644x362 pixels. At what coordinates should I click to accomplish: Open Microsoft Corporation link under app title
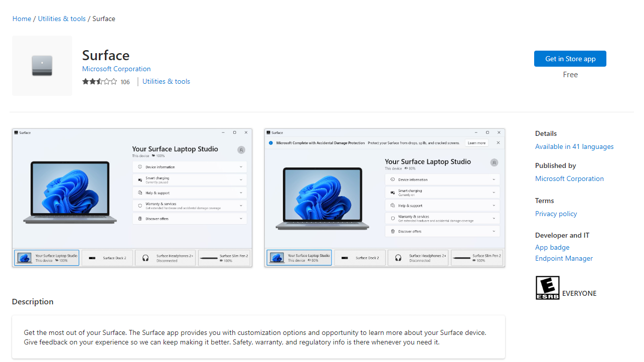116,69
